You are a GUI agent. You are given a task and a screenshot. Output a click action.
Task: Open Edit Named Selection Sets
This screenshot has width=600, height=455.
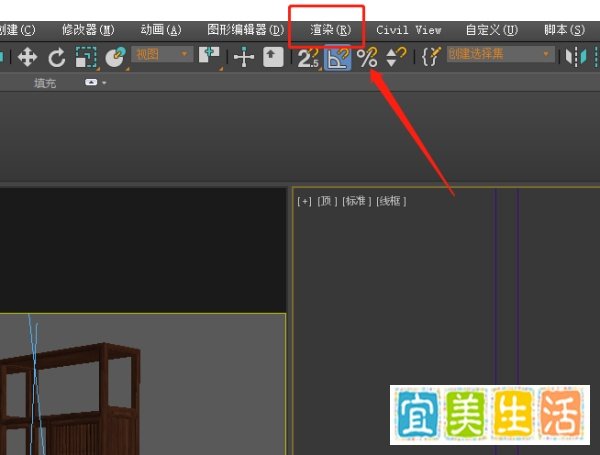431,57
